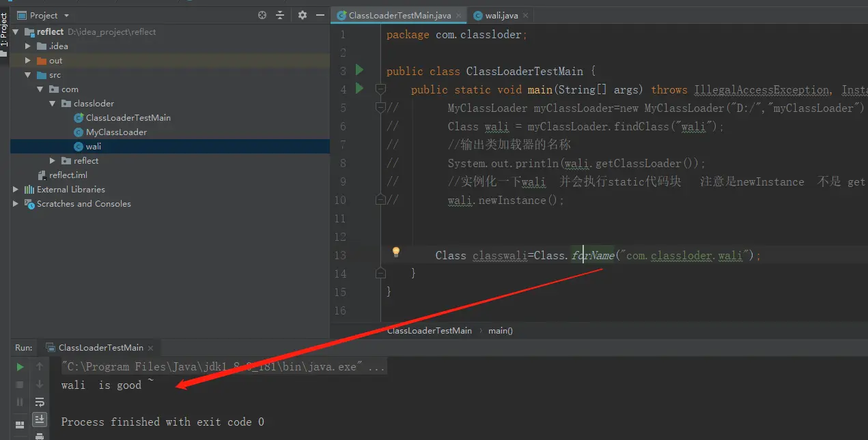The height and width of the screenshot is (440, 868).
Task: Expand the .idea folder arrow
Action: (x=28, y=46)
